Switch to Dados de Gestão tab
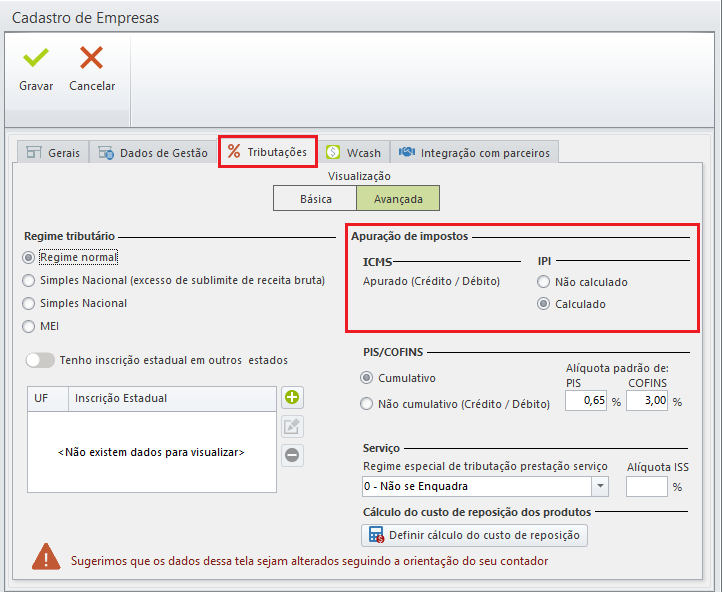 [x=153, y=152]
